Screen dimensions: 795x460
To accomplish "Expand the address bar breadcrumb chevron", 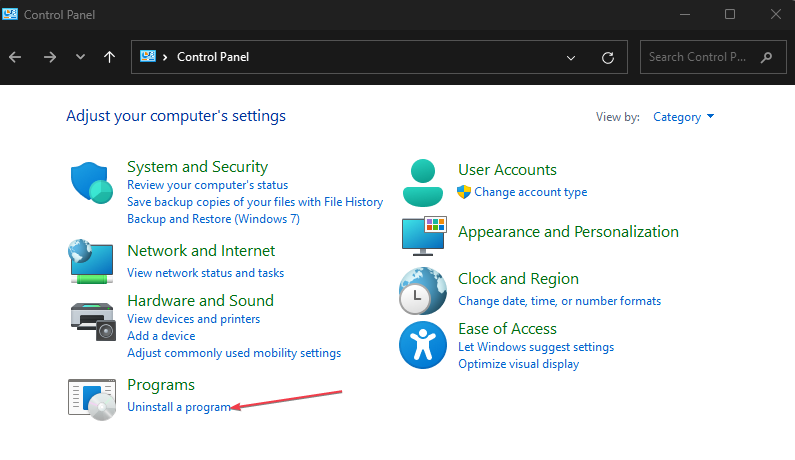I will (x=165, y=57).
